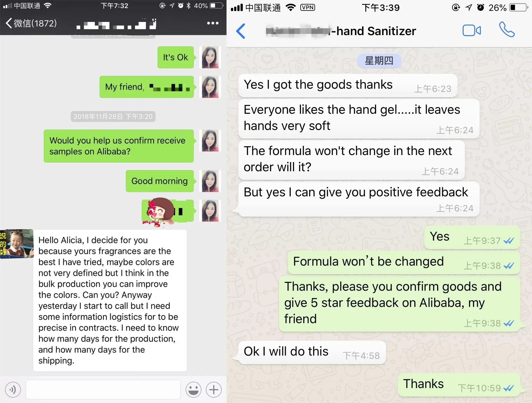Screen dimensions: 532x403
Task: Click the WeChat message input field
Action: click(x=103, y=389)
